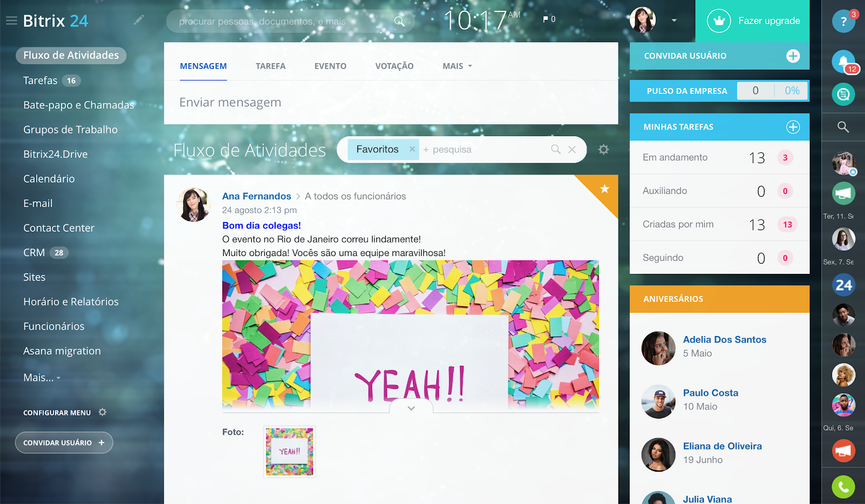Click red 13 badge on Criadas por mim
The height and width of the screenshot is (504, 865).
tap(787, 224)
